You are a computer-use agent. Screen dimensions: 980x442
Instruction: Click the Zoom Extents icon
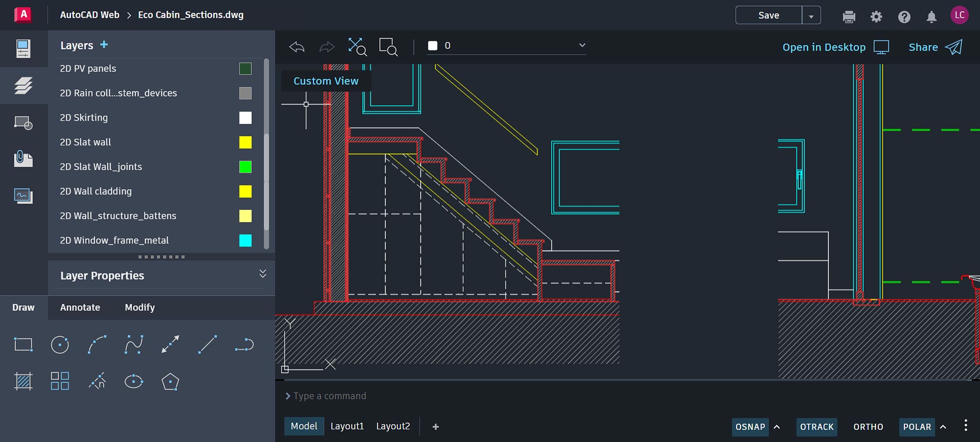point(357,46)
